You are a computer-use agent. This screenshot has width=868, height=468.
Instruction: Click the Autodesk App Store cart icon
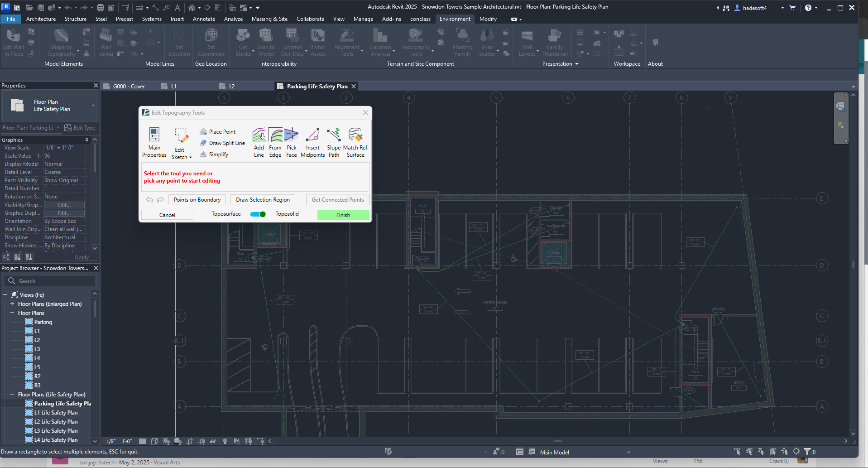point(792,8)
